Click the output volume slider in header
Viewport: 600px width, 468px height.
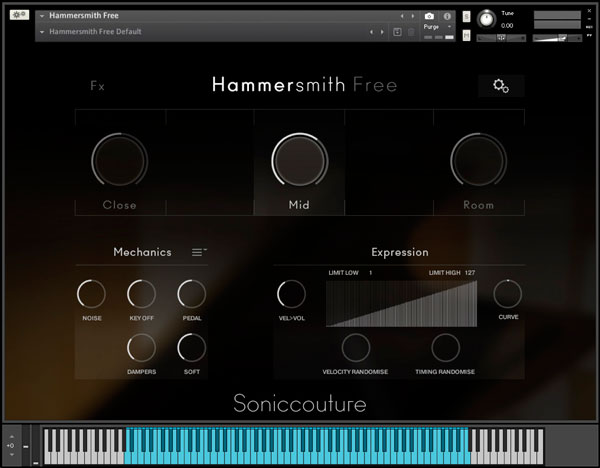click(x=557, y=38)
